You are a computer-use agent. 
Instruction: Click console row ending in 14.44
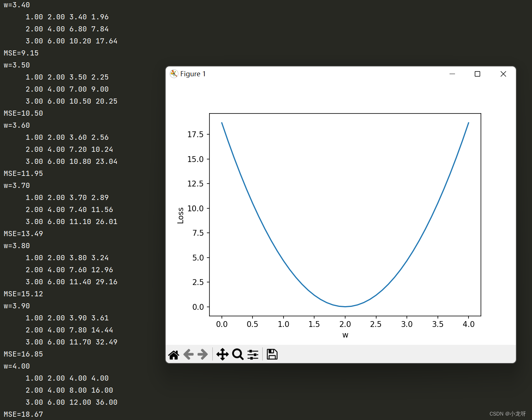69,330
